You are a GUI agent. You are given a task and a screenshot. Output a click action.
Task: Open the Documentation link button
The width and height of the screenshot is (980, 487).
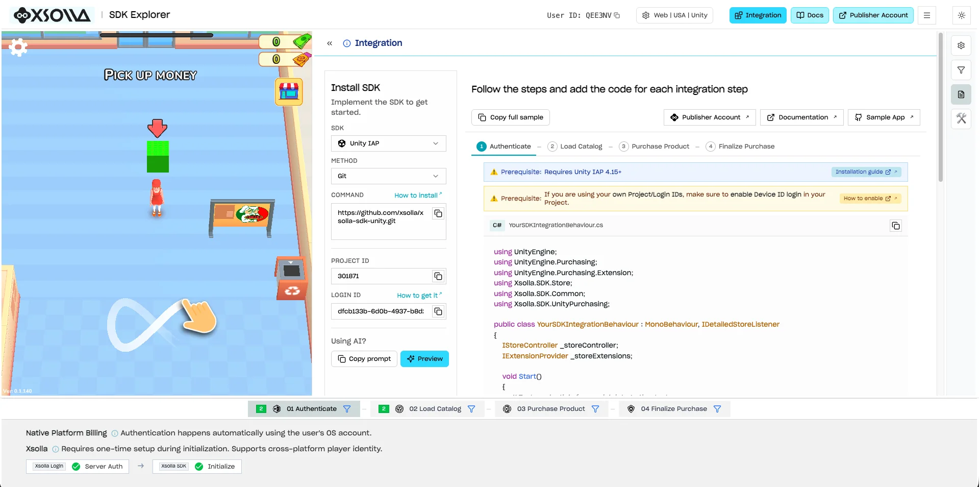coord(802,117)
